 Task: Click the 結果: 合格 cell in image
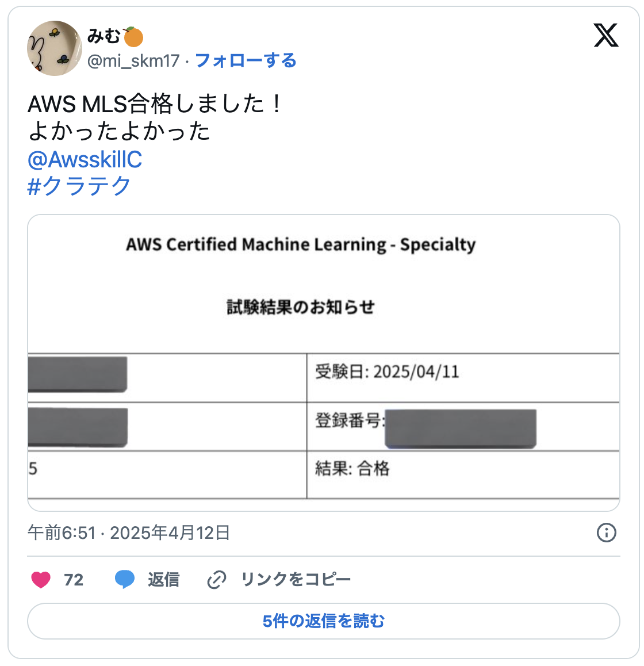coord(352,469)
